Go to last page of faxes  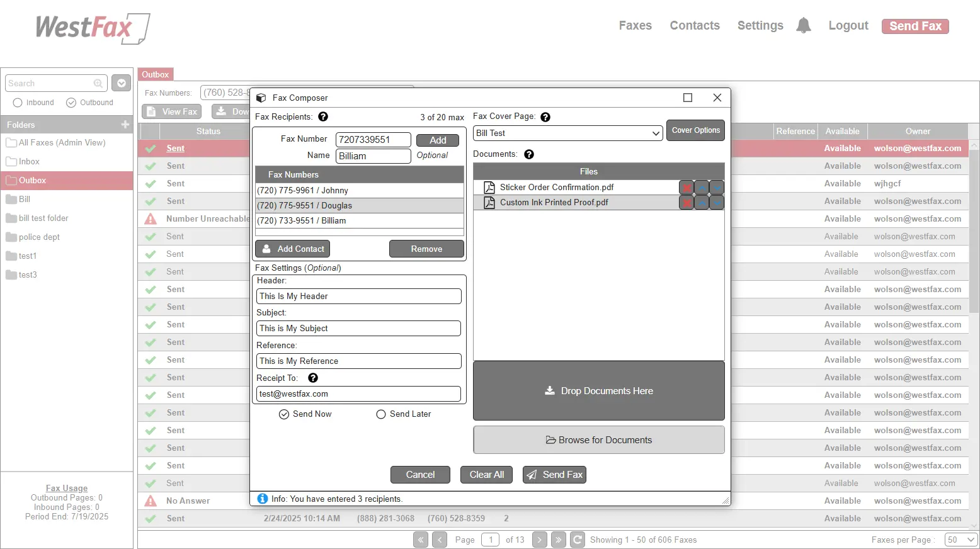point(558,540)
